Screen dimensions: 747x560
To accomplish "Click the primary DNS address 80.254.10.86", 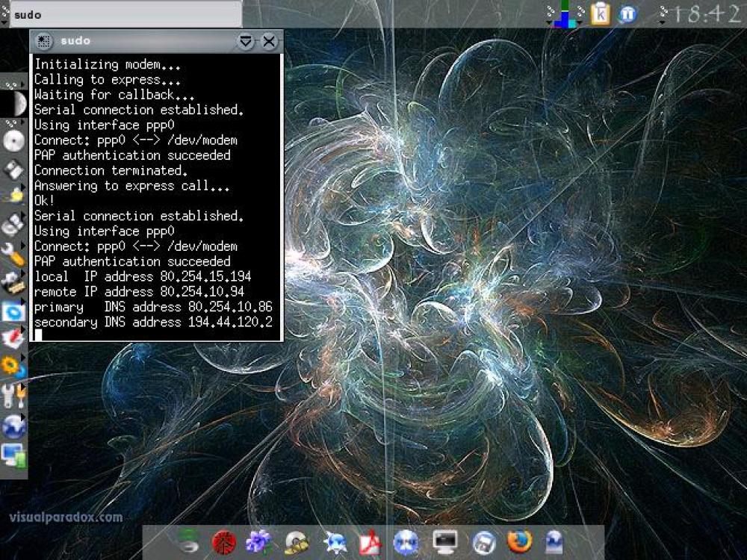I will pos(230,307).
